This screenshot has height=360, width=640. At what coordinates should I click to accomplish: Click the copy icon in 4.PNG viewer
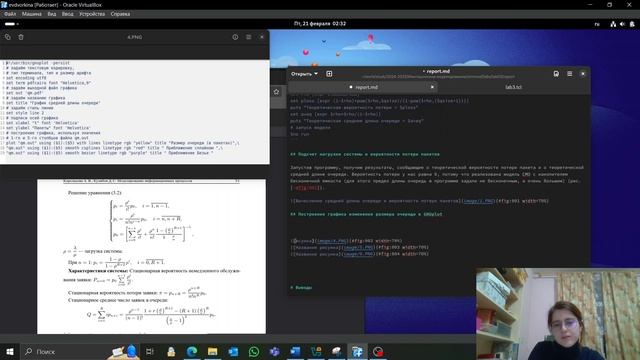[8, 37]
